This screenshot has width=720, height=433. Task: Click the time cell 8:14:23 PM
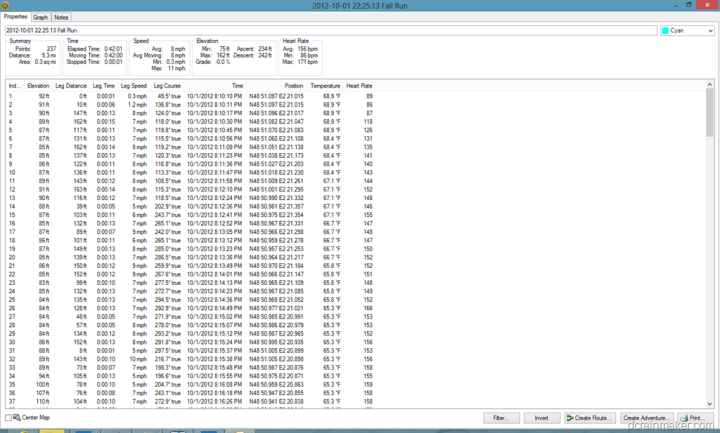214,291
